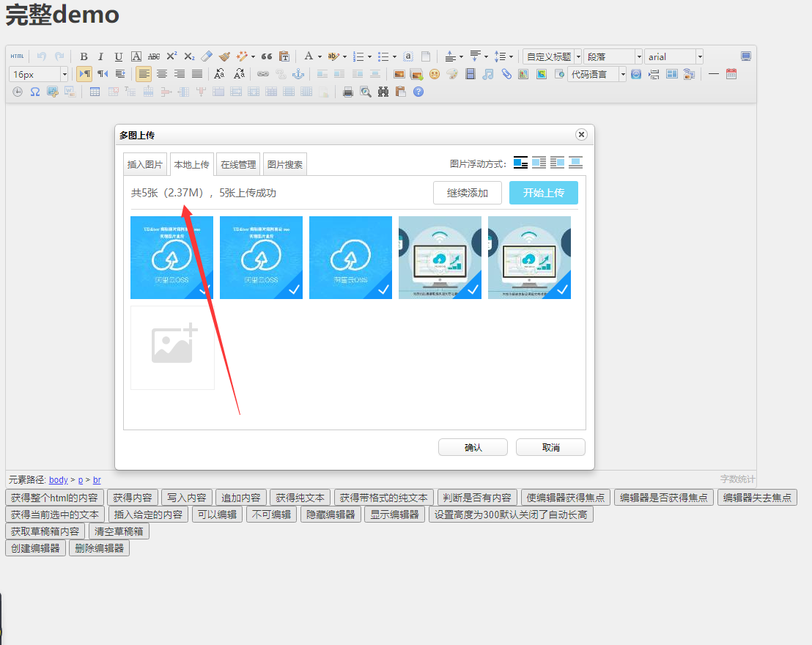Click the blockquote icon in toolbar
Image resolution: width=812 pixels, height=645 pixels.
pyautogui.click(x=267, y=56)
